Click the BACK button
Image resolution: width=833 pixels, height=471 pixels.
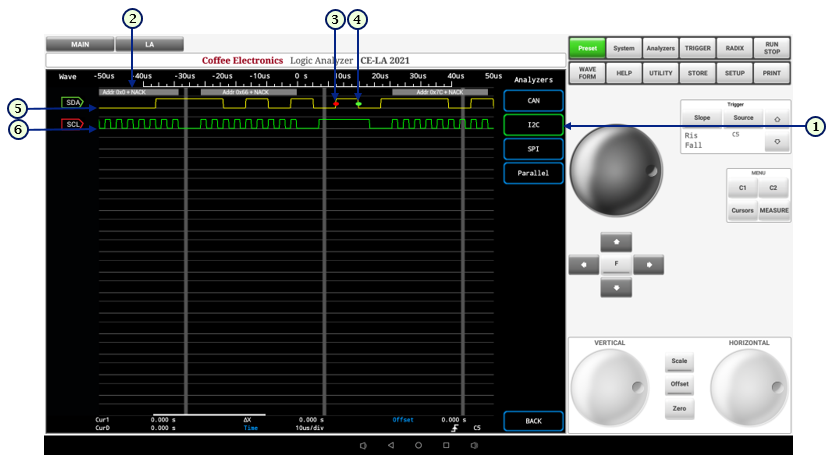pos(533,421)
